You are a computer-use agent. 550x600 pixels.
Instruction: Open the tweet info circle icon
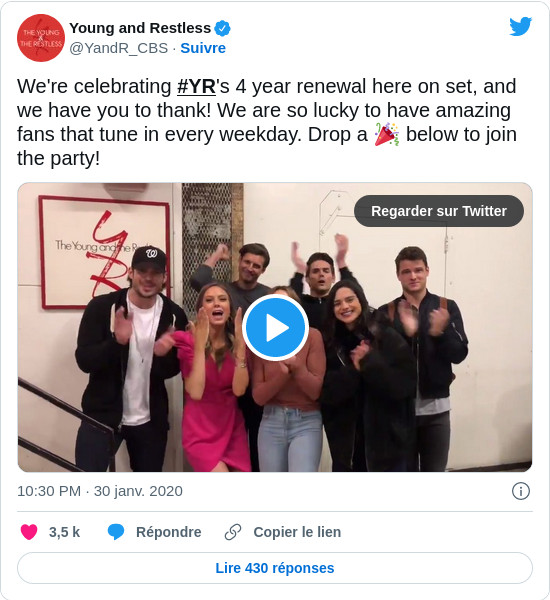pos(521,491)
